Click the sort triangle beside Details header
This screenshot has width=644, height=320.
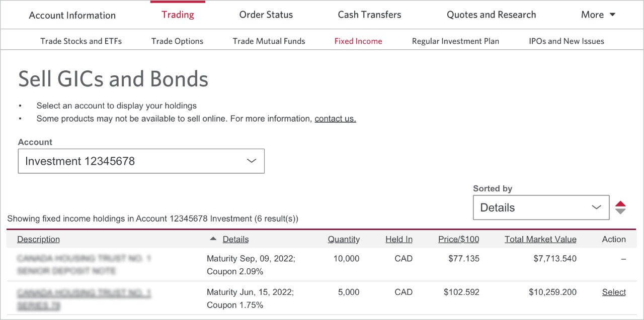coord(213,239)
